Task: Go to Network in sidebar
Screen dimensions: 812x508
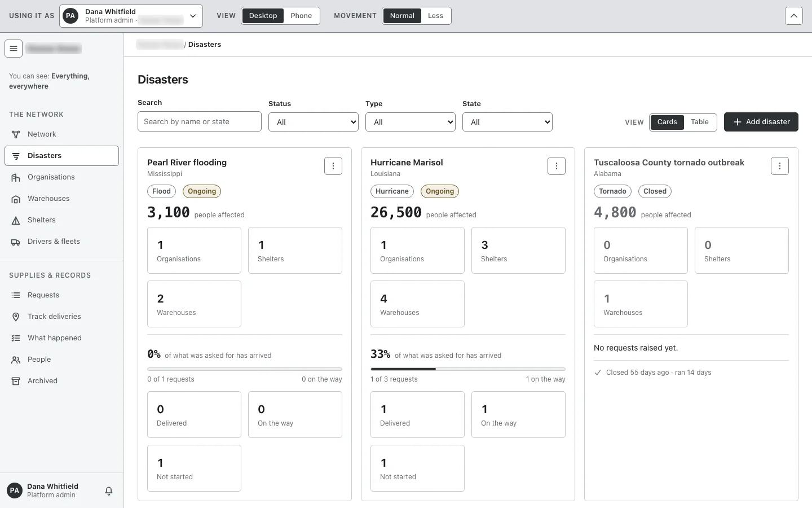Action: 61,134
